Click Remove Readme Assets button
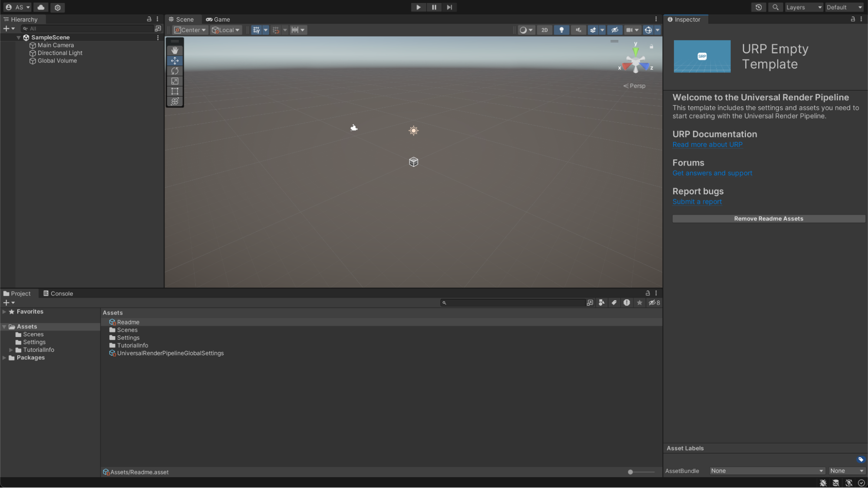 point(768,219)
